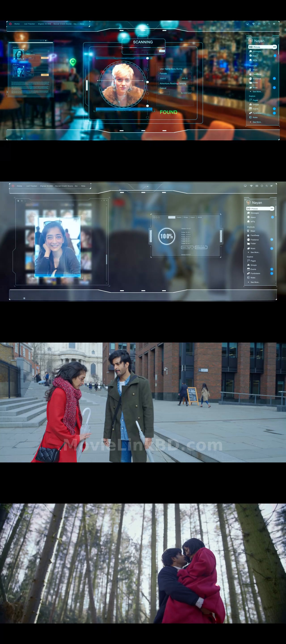Switch to the Support tab in system window
Viewport: 286px width, 644px height.
[193, 217]
